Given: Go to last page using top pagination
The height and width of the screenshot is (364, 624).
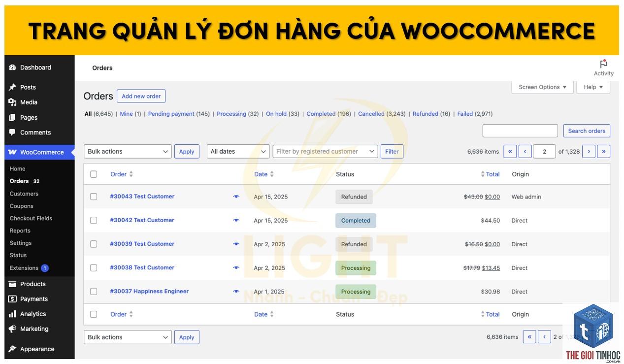Looking at the screenshot, I should pos(603,151).
